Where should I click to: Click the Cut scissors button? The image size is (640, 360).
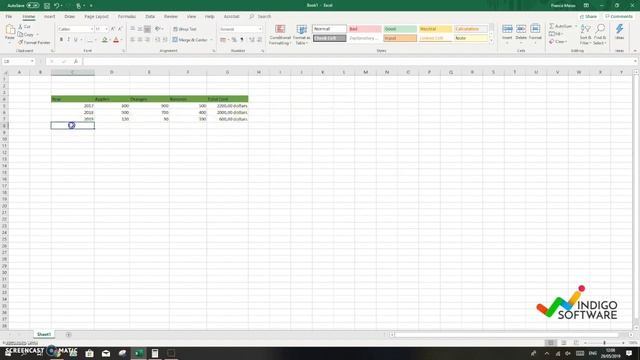click(24, 27)
